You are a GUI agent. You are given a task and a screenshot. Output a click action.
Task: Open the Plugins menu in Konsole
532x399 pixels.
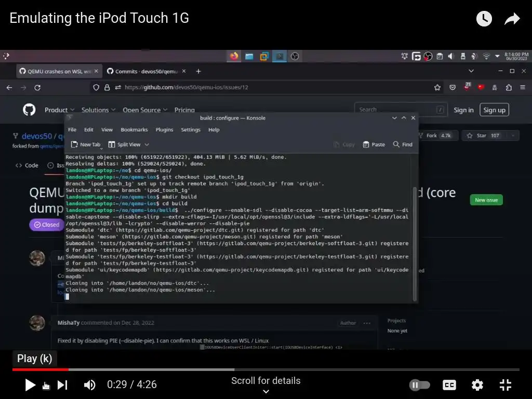(x=164, y=129)
